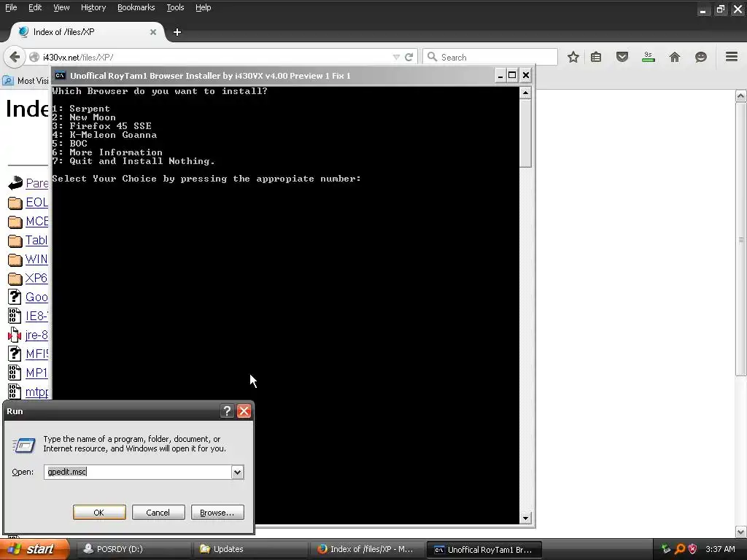Open the File menu

point(11,7)
